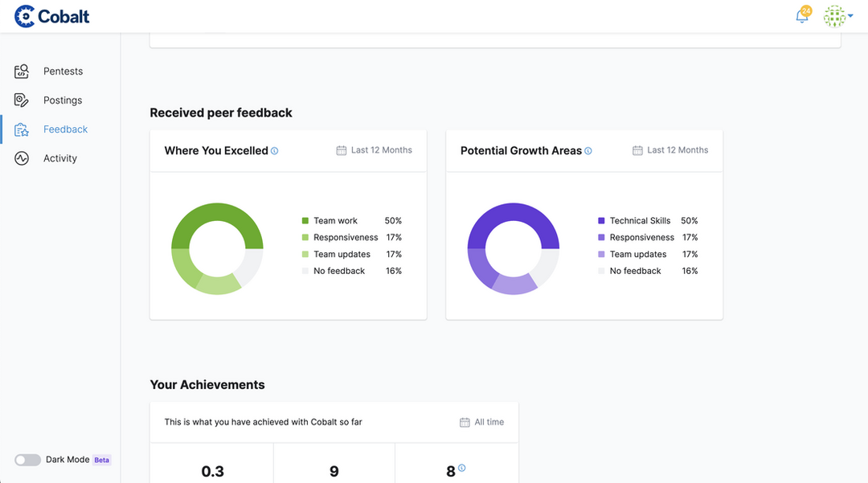
Task: Toggle the Dark Mode switch
Action: pyautogui.click(x=27, y=460)
